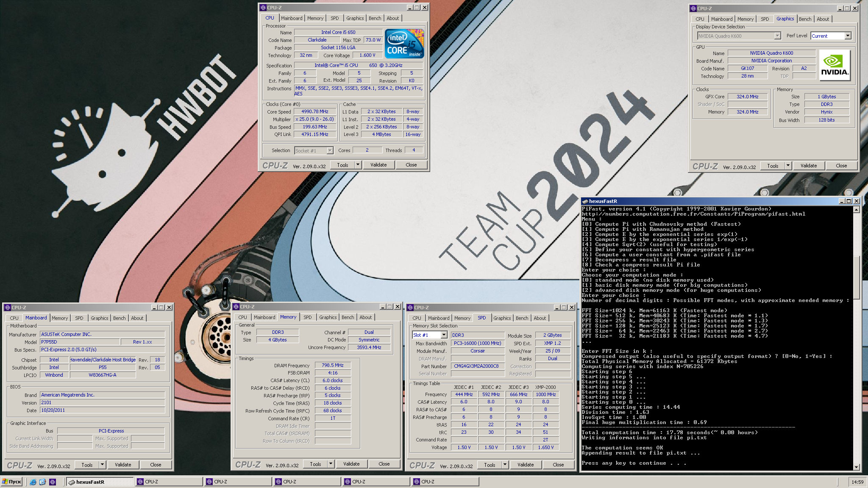The width and height of the screenshot is (868, 488).
Task: Click Validate in the Mainboard window
Action: (123, 465)
